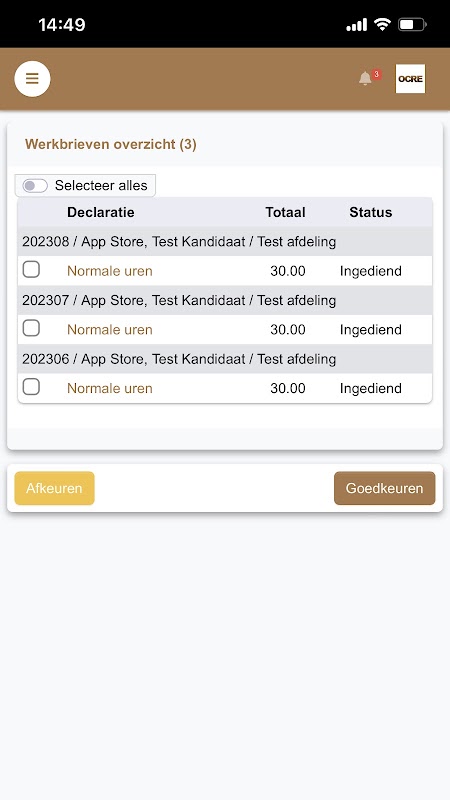Image resolution: width=450 pixels, height=800 pixels.
Task: Select the 202308 group header row
Action: (x=225, y=241)
